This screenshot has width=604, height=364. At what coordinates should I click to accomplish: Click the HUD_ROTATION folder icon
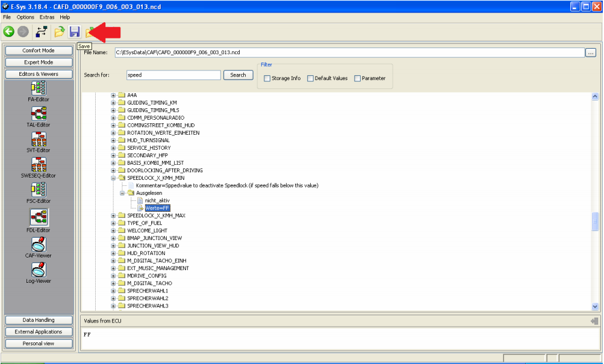(x=122, y=253)
